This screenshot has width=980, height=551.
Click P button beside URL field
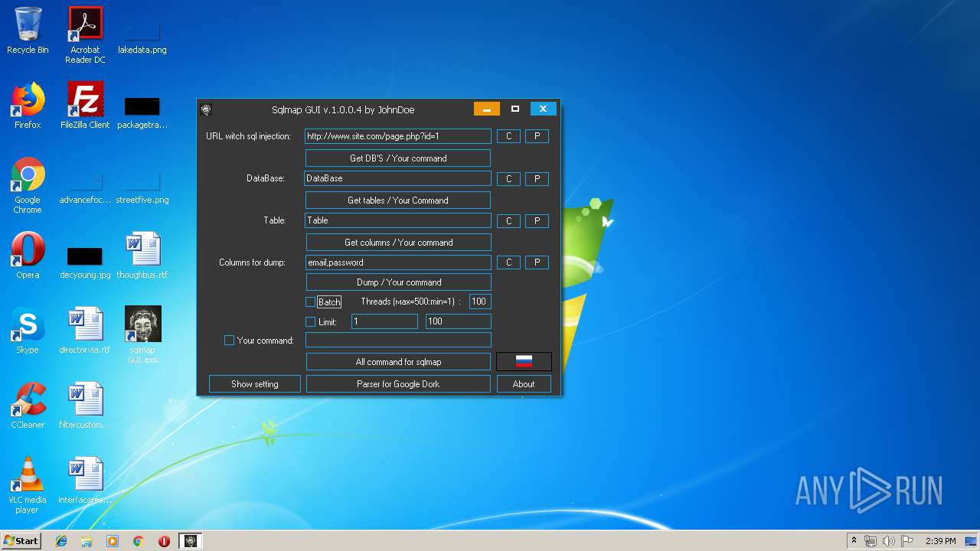coord(537,136)
